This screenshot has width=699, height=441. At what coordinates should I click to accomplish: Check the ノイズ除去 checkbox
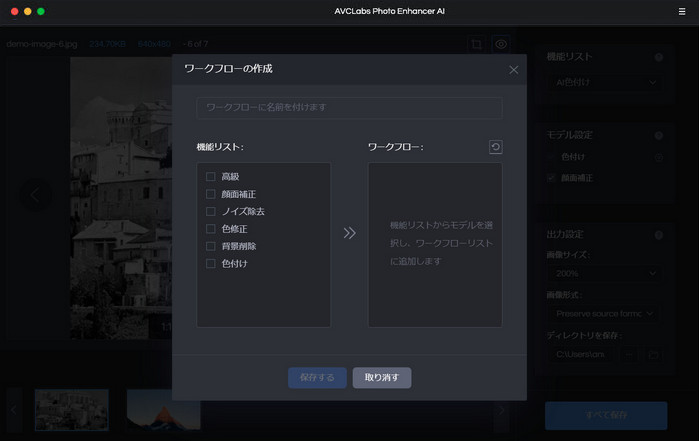(210, 211)
